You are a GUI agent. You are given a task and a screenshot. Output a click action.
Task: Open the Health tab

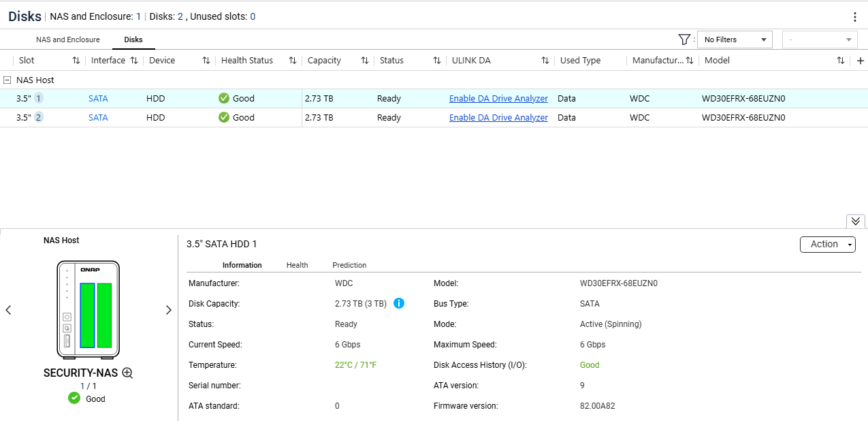point(297,265)
